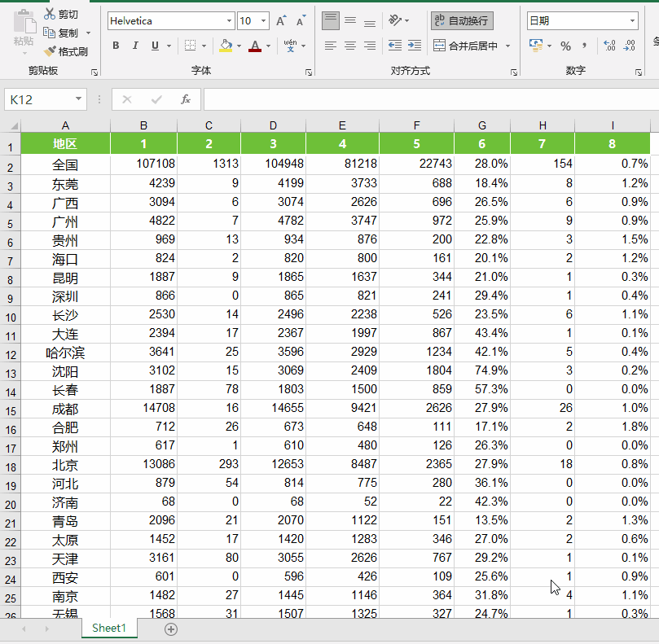659x644 pixels.
Task: Click the text orientation icon
Action: point(395,20)
